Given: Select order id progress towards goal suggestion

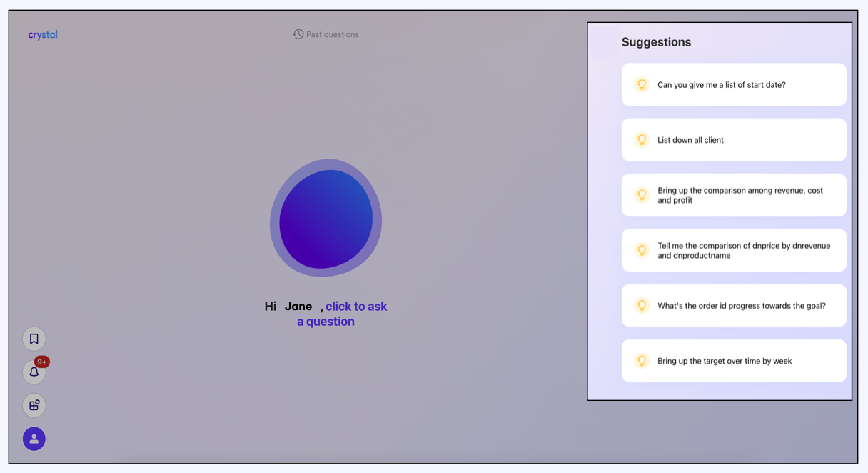Looking at the screenshot, I should point(741,306).
